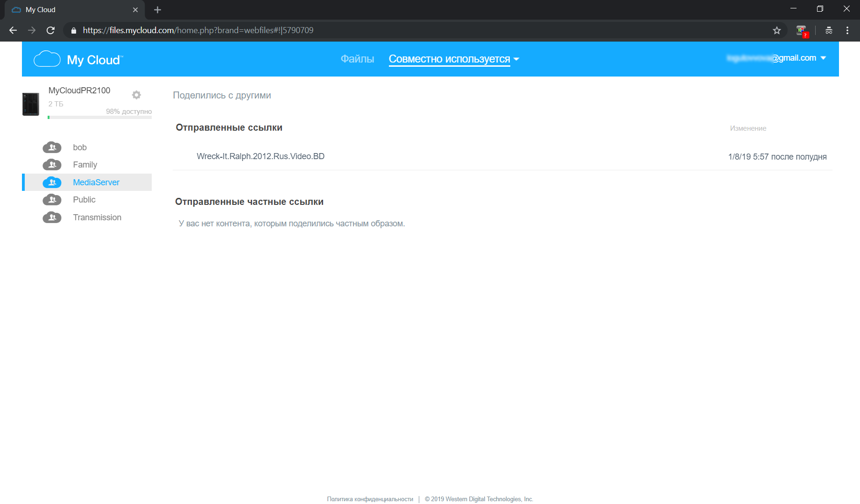
Task: Click the 1/8/19 5:57 после полудня date
Action: pyautogui.click(x=777, y=157)
